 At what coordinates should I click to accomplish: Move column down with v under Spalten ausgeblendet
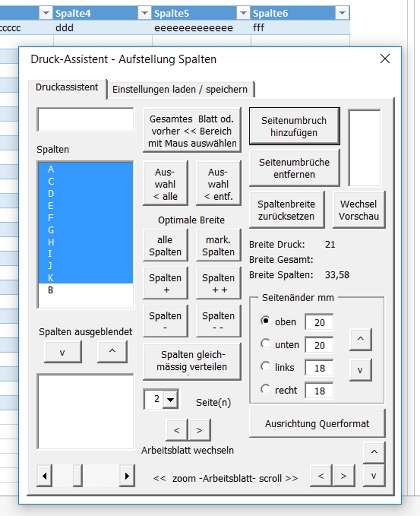[x=62, y=352]
